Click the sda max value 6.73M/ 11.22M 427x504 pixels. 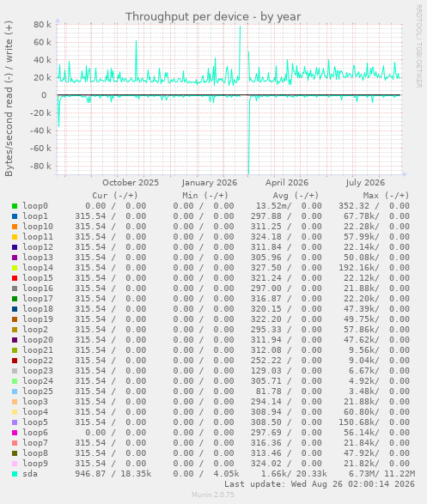(382, 473)
